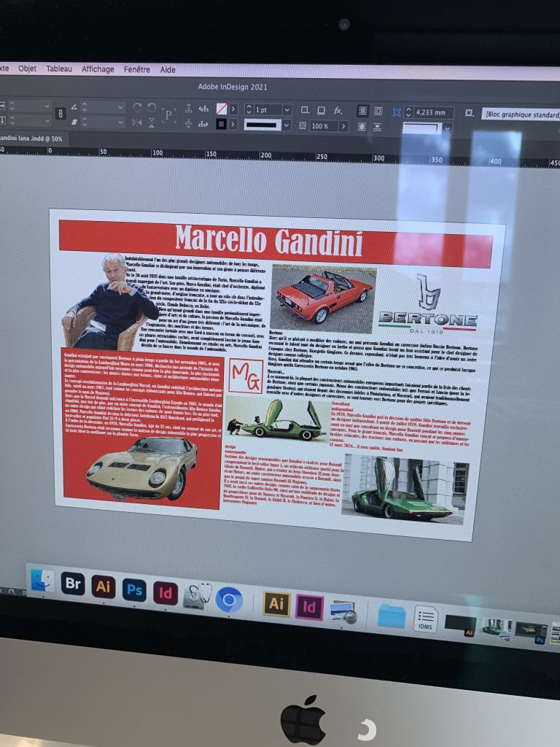Open the corner shape dropdown
This screenshot has width=560, height=747.
pos(447,128)
